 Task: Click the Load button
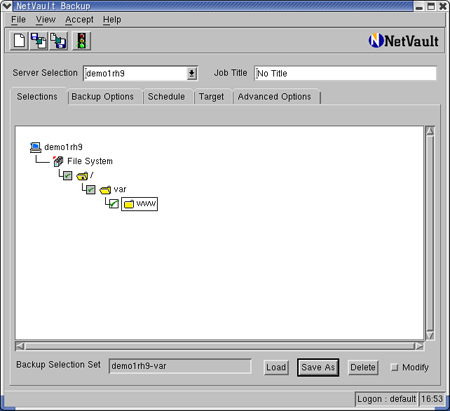(x=276, y=367)
